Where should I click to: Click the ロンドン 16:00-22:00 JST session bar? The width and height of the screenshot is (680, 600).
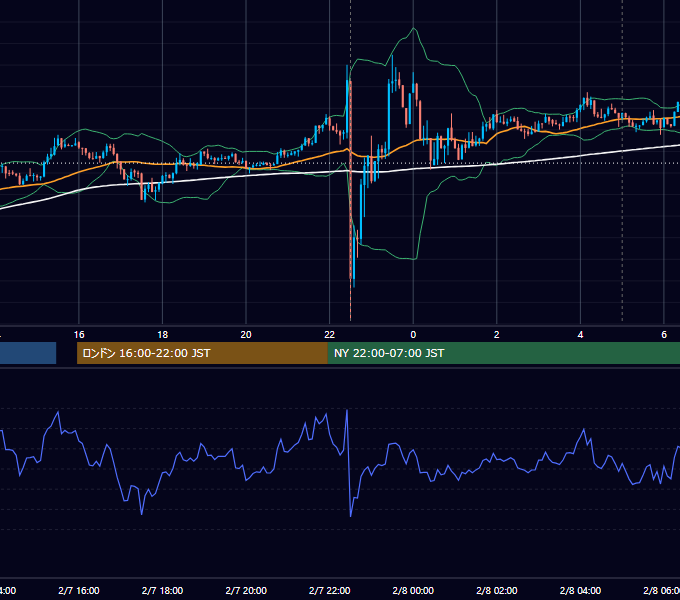tap(202, 353)
